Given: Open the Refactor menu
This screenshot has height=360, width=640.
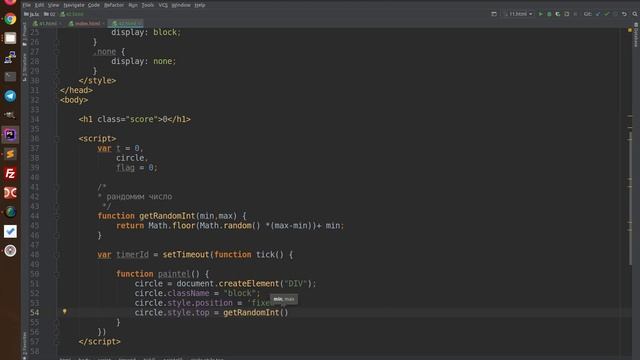Looking at the screenshot, I should tap(114, 5).
